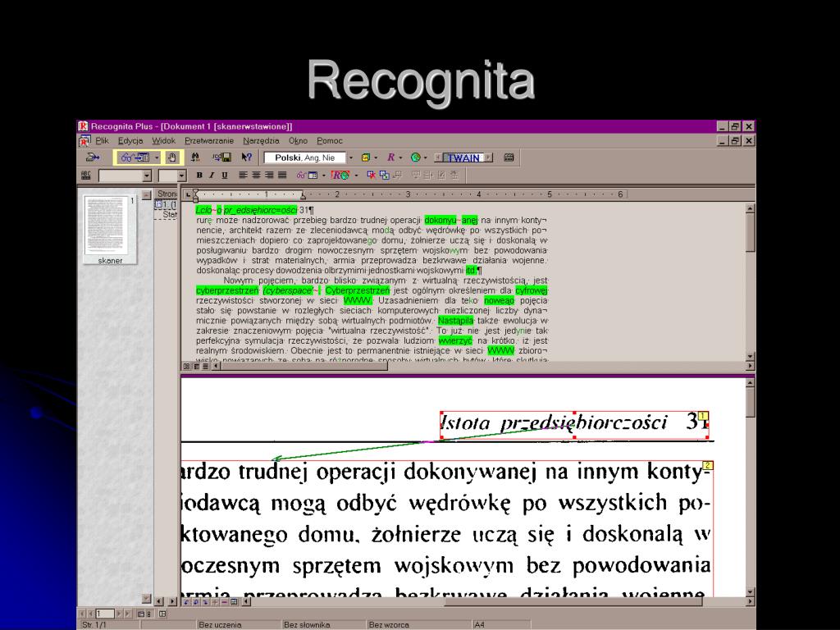Click the yellow zone number 2 tag

tap(708, 466)
